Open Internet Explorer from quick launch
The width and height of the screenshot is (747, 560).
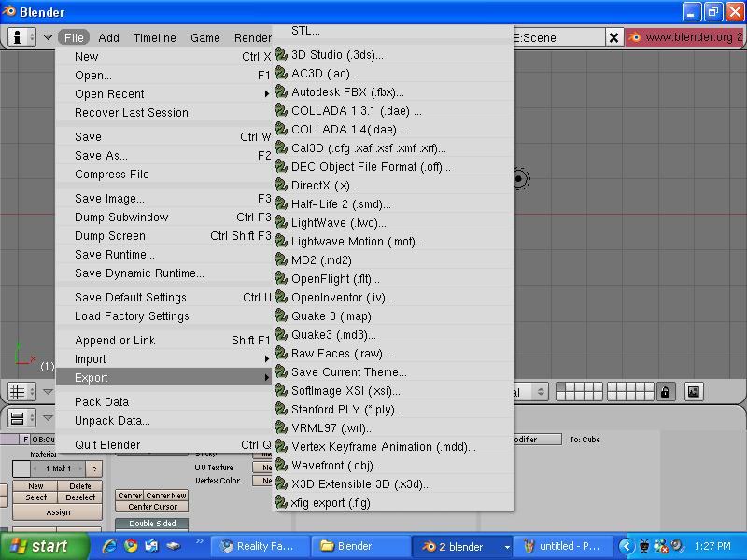click(109, 546)
